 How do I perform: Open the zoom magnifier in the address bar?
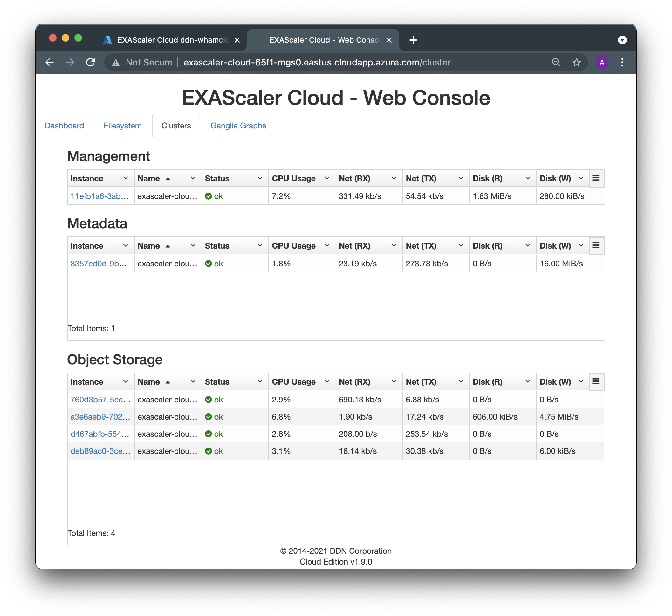click(x=556, y=62)
